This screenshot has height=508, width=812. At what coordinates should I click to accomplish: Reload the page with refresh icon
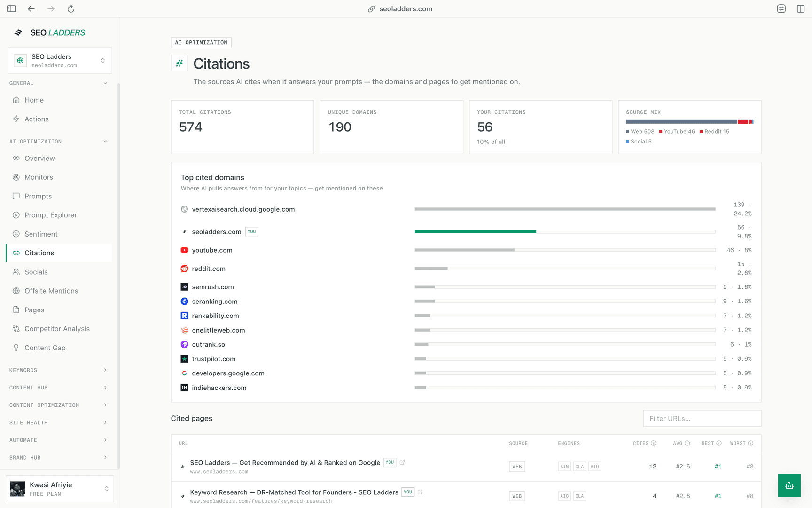pos(70,9)
